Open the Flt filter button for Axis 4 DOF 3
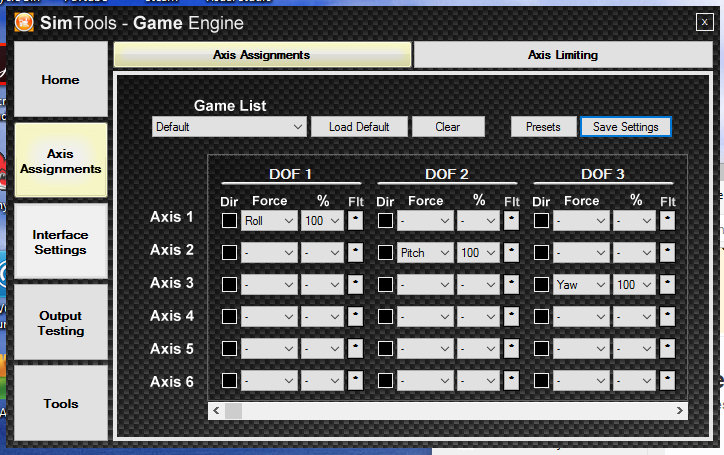The height and width of the screenshot is (455, 724). (x=667, y=316)
